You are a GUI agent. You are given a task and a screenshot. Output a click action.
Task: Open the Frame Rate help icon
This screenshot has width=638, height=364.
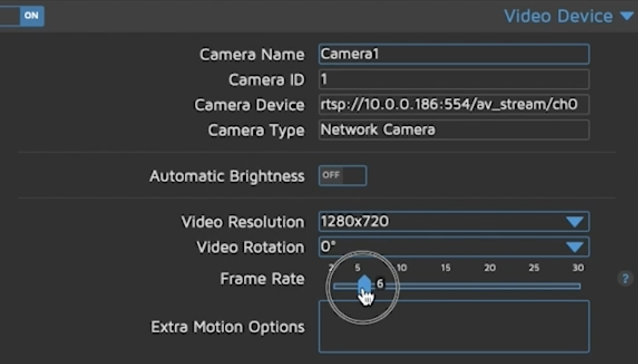point(625,279)
